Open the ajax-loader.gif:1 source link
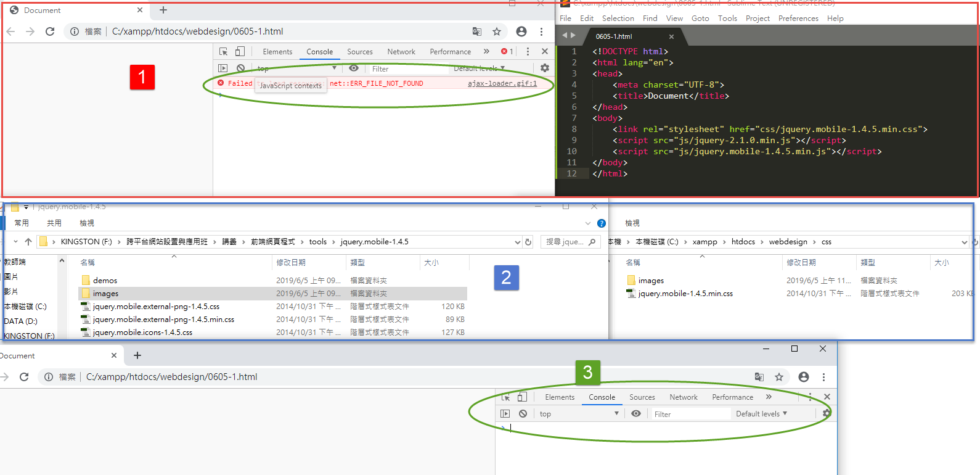The width and height of the screenshot is (980, 475). 502,83
